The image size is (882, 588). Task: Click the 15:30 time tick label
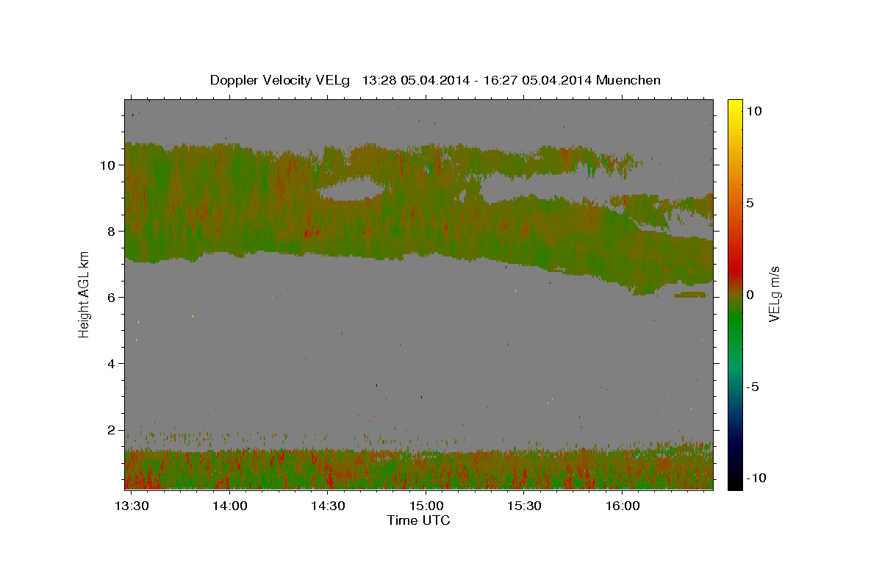click(524, 506)
